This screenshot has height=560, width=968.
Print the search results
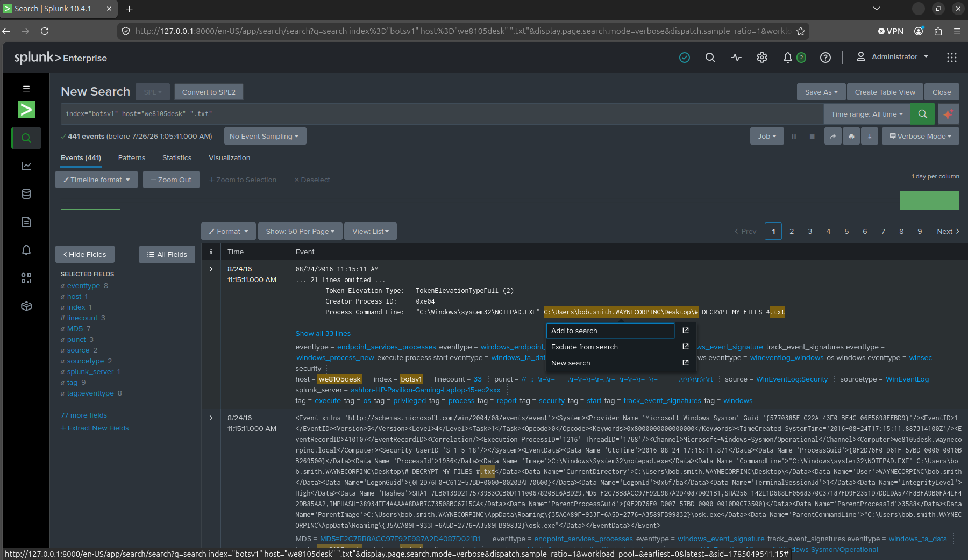(851, 137)
